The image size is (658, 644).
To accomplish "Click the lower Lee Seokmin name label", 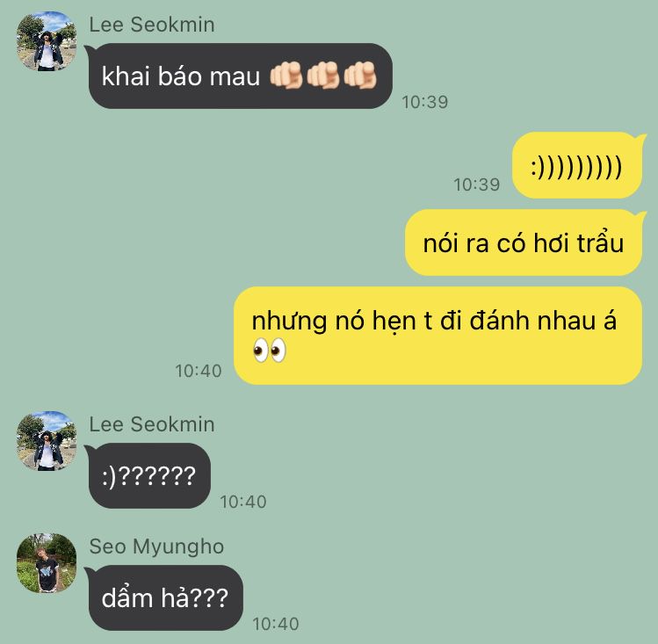I will [x=152, y=424].
